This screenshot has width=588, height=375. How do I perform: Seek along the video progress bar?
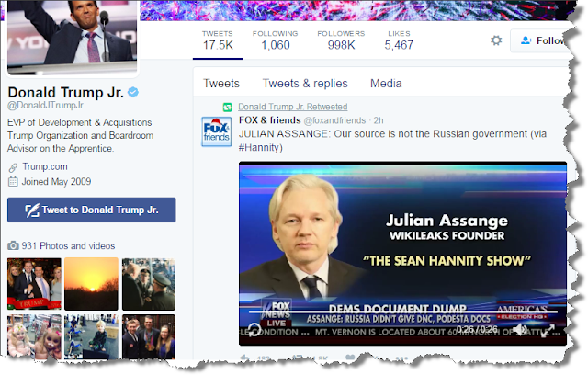coord(403,312)
